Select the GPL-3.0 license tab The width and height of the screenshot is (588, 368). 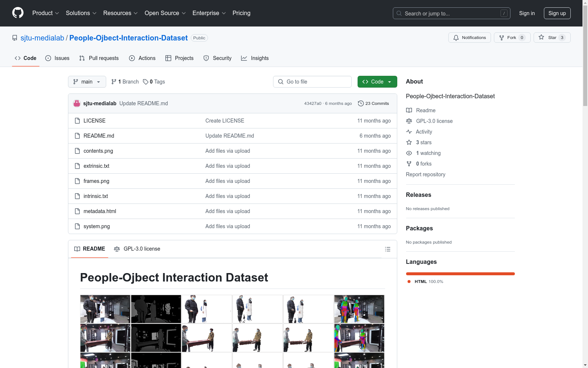pos(137,249)
